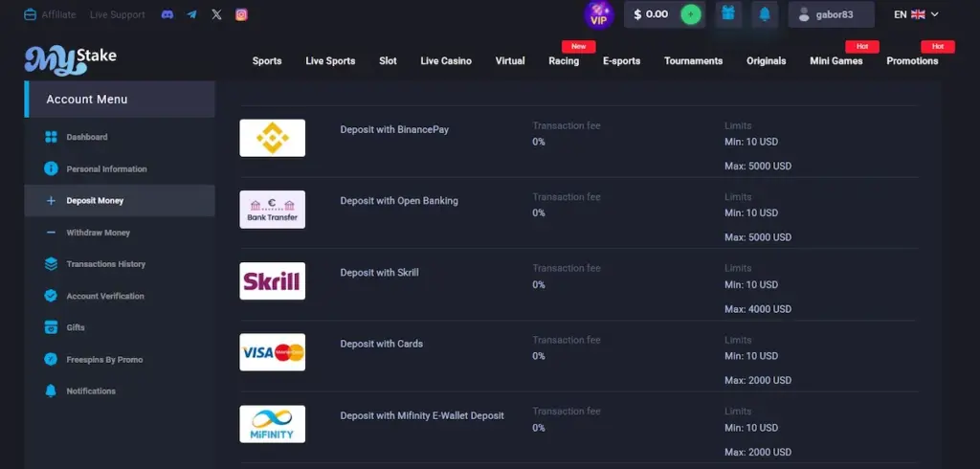Image resolution: width=980 pixels, height=469 pixels.
Task: Click the $ 0.00 balance display
Action: point(651,14)
